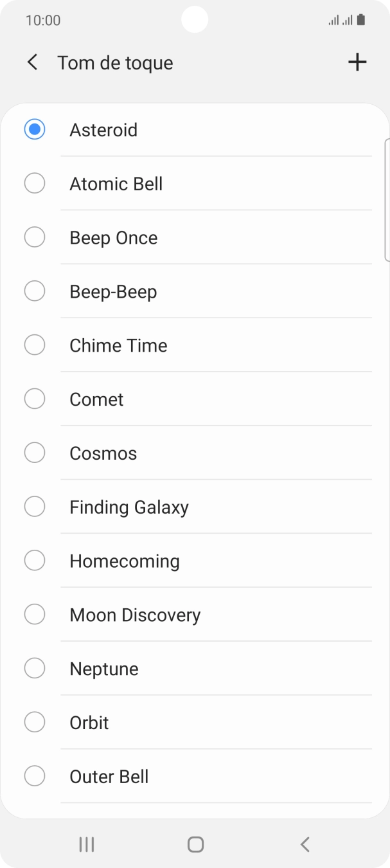Image resolution: width=390 pixels, height=868 pixels.
Task: Pick the Cosmos ringtone
Action: 103,453
